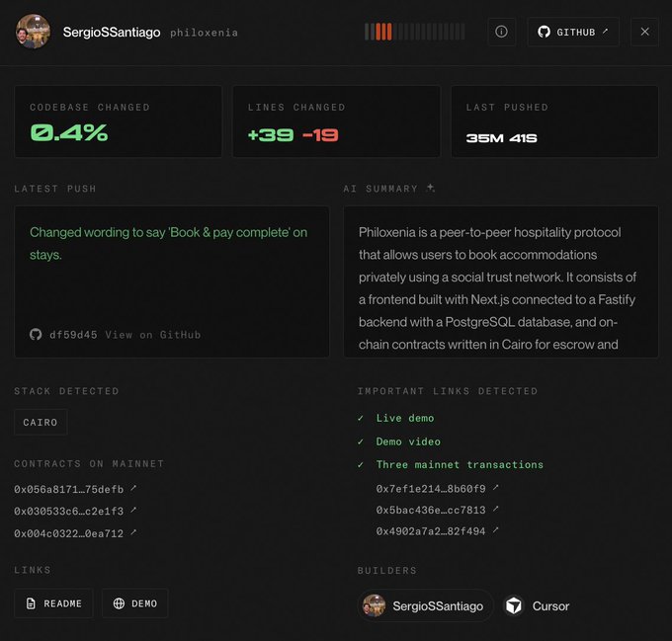Open the GITHUB button in header
The image size is (672, 641).
(573, 32)
